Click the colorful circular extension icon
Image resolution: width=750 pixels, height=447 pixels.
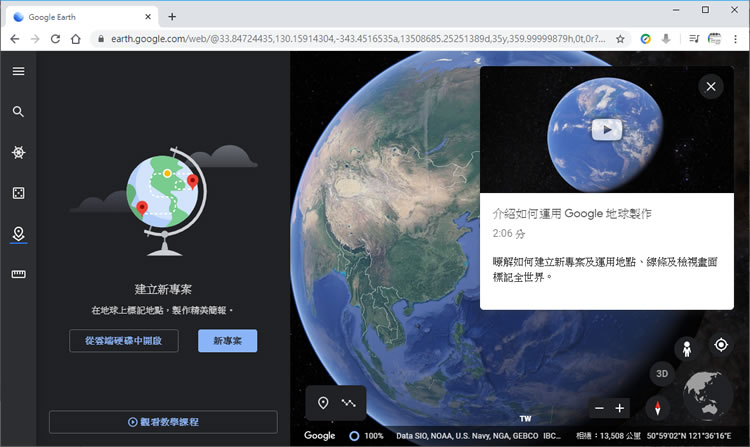646,39
